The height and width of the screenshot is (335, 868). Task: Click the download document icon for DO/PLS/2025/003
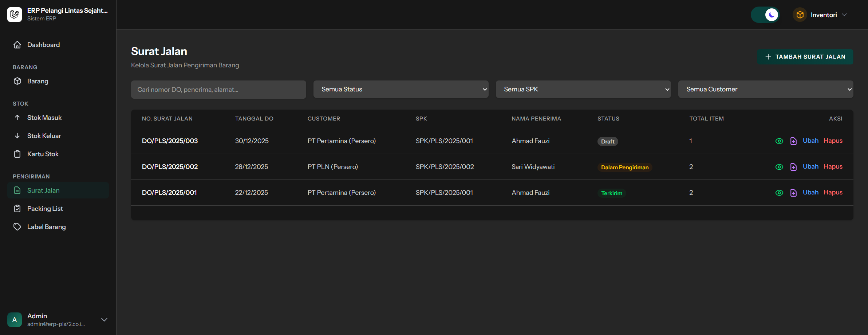793,141
